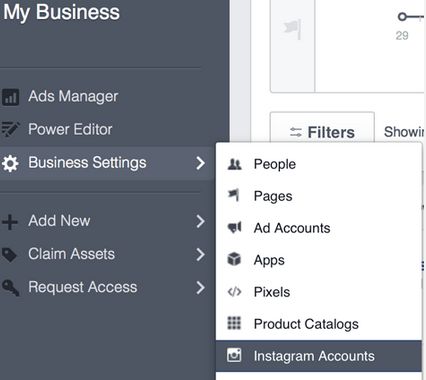Click the My Business title
Image resolution: width=426 pixels, height=380 pixels.
[61, 13]
